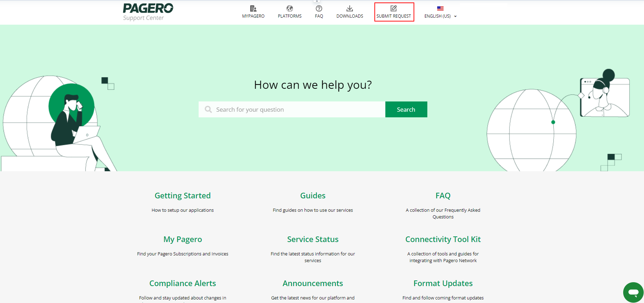
Task: Click the green Search button
Action: pyautogui.click(x=406, y=110)
